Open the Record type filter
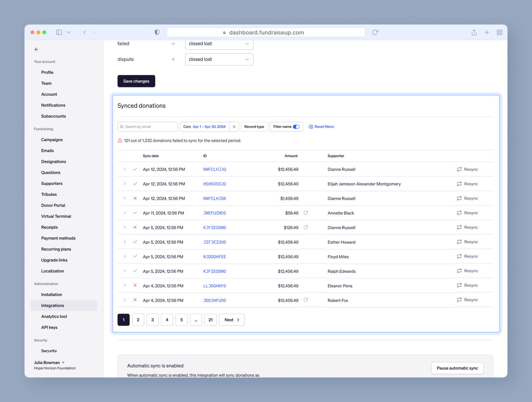 (254, 127)
